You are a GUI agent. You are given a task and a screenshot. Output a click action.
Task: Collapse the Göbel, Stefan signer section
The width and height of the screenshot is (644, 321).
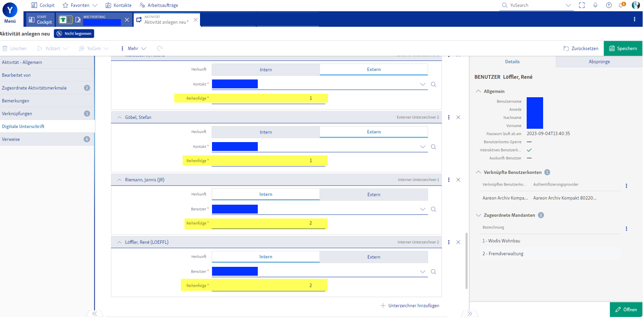(x=120, y=118)
